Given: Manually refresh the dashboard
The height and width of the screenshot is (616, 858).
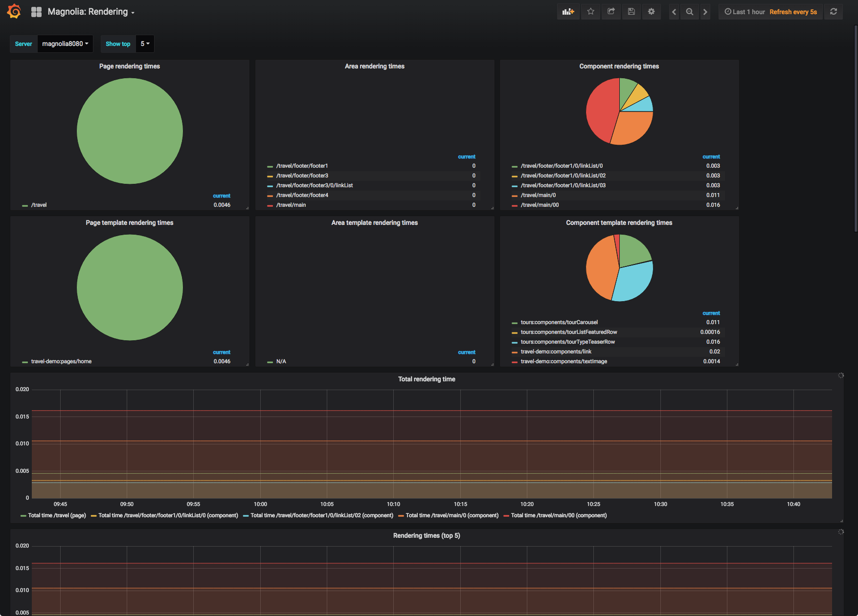Looking at the screenshot, I should [834, 11].
